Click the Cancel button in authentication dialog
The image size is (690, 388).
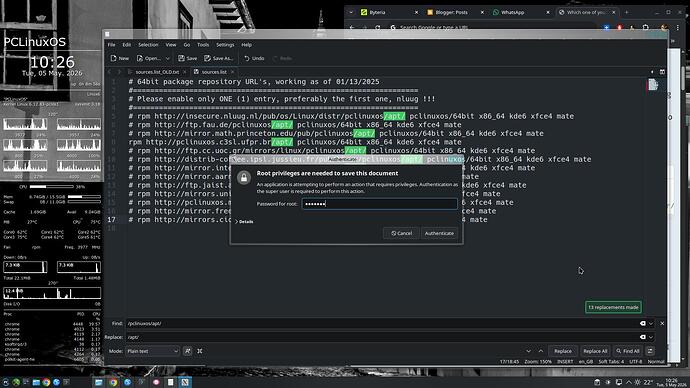point(401,233)
